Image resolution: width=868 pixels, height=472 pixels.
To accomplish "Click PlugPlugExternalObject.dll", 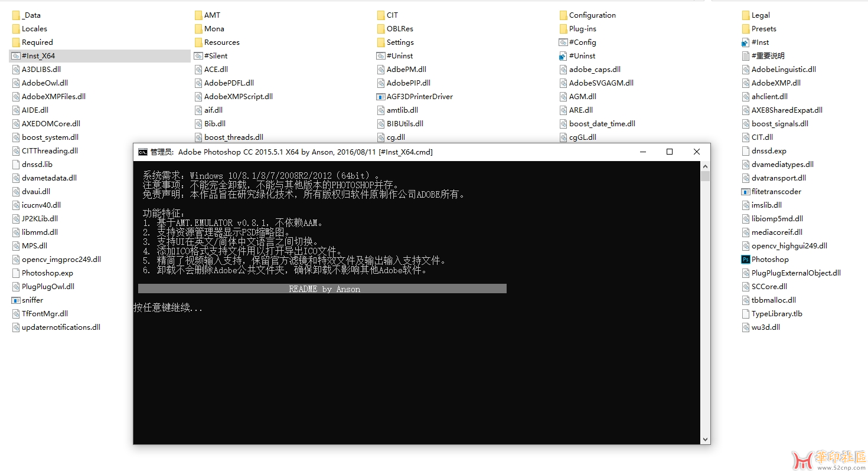I will tap(791, 273).
